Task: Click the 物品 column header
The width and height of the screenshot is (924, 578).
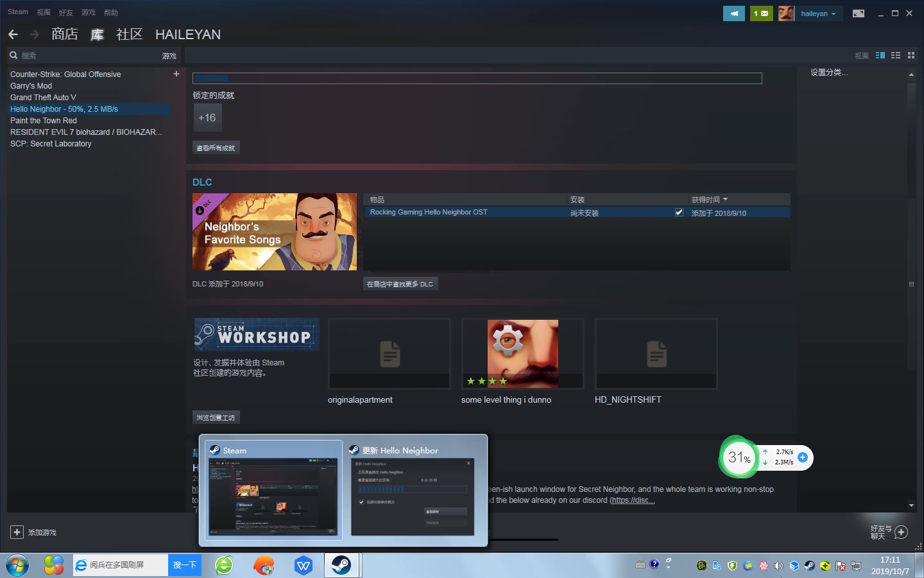Action: [x=377, y=200]
